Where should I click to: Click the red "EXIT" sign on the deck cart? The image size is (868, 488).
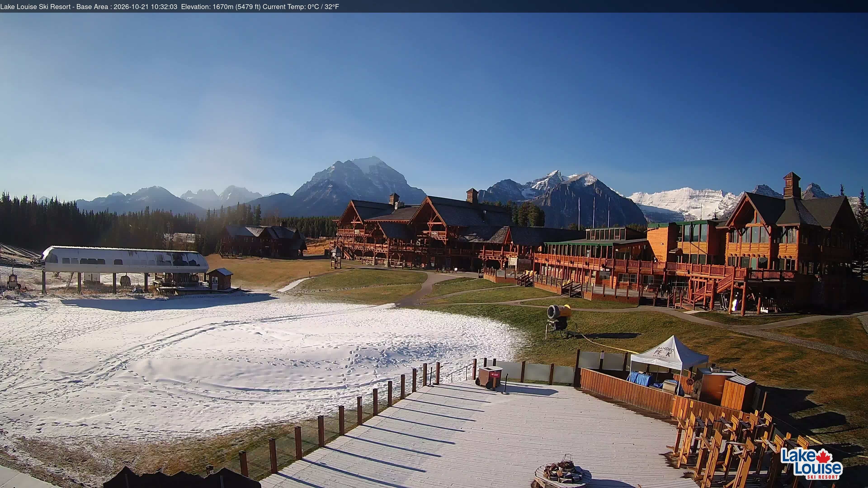point(495,375)
